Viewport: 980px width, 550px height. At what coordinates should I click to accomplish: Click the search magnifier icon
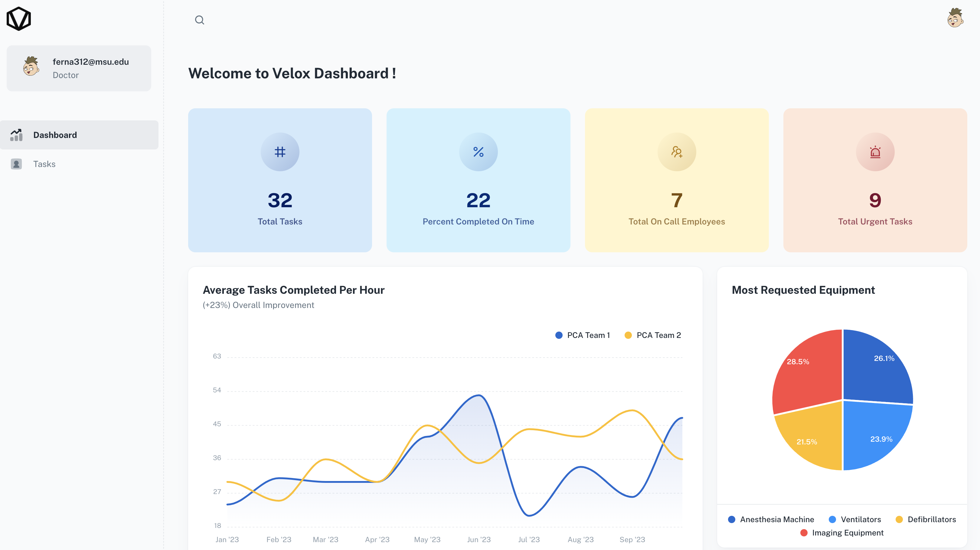(x=199, y=20)
